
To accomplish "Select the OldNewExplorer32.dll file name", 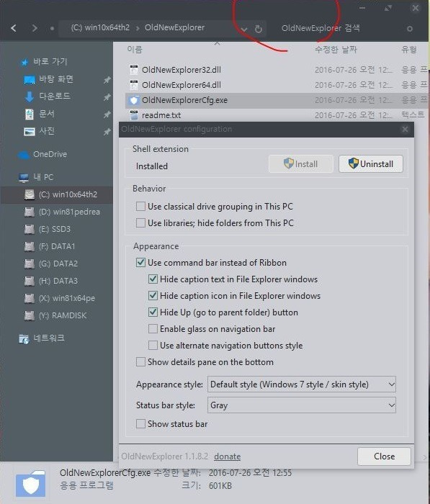I will (x=182, y=70).
